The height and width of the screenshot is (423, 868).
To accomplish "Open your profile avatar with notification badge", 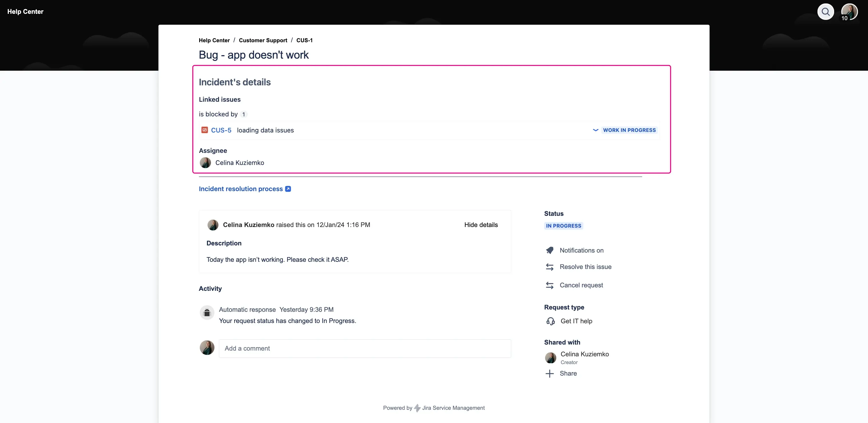I will click(x=849, y=11).
